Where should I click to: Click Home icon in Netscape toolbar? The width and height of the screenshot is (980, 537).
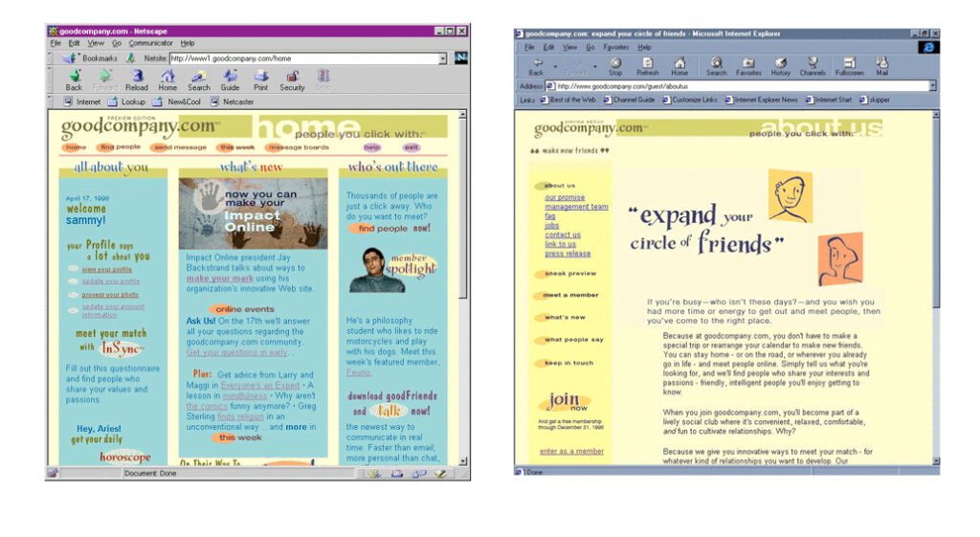167,80
